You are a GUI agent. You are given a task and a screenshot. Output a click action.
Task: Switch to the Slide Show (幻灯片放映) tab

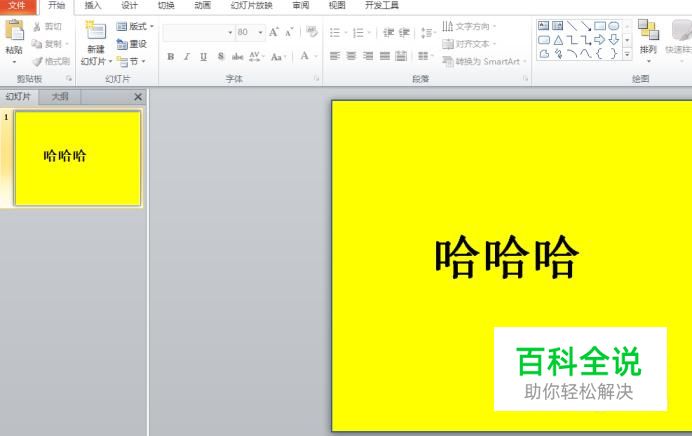pos(252,5)
